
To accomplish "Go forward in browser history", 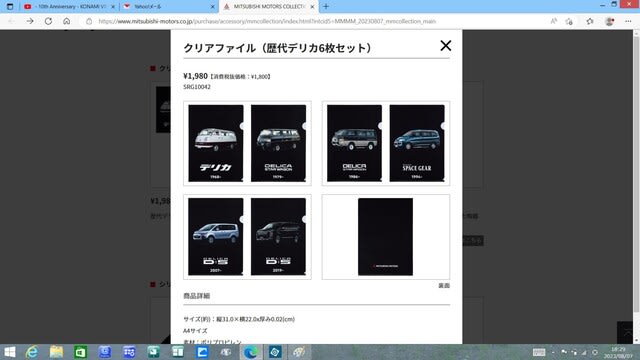I will 30,21.
